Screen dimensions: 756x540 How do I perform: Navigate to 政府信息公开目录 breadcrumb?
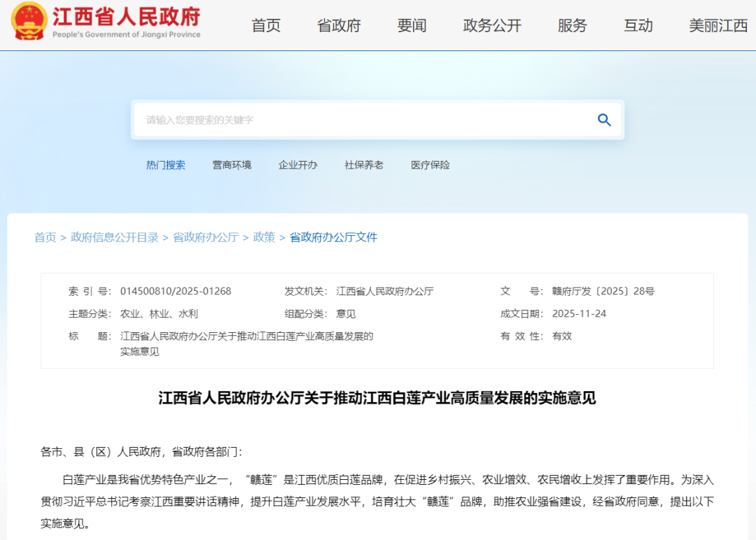point(115,237)
